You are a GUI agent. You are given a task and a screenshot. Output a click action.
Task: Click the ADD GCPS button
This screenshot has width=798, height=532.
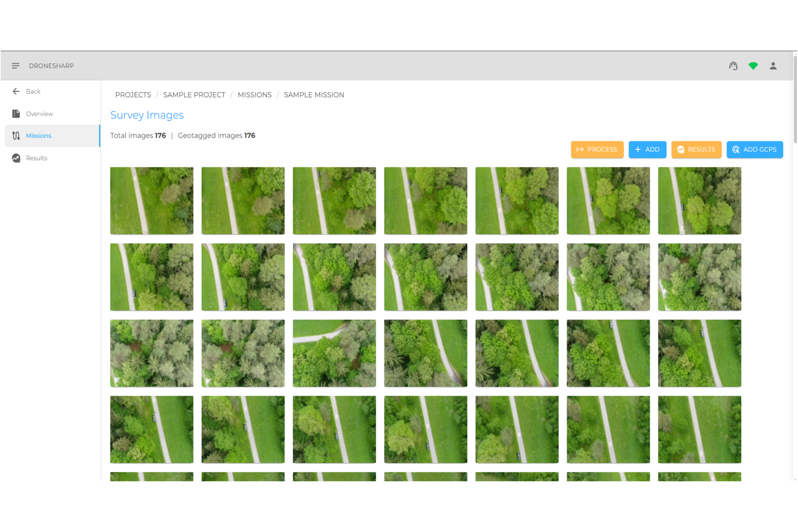[755, 150]
